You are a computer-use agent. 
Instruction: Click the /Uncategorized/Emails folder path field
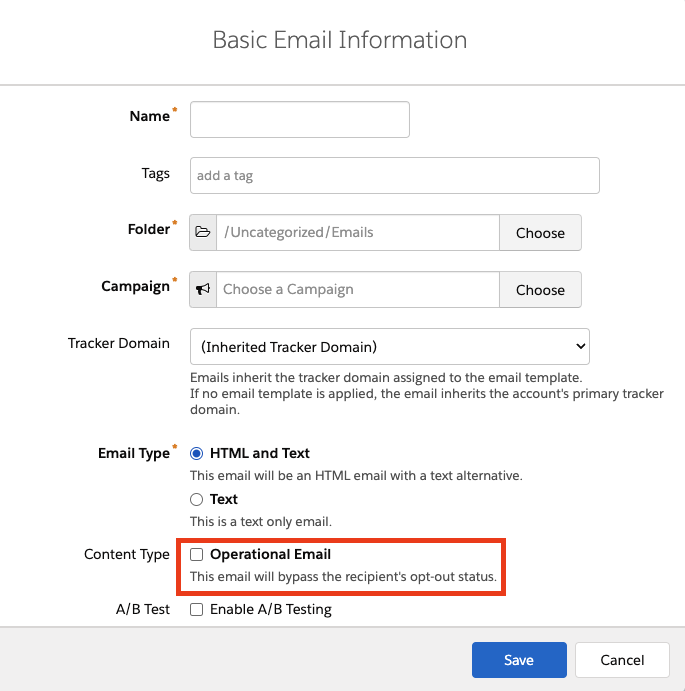(358, 232)
